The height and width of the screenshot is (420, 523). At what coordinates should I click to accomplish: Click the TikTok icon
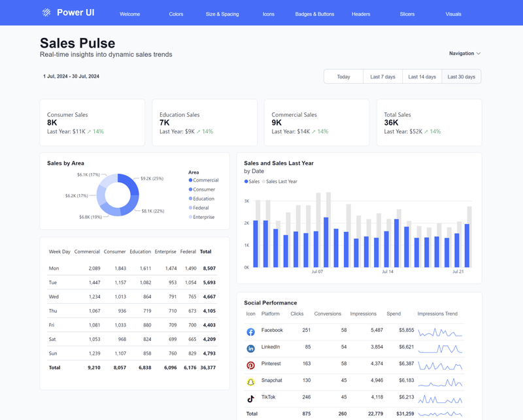pyautogui.click(x=251, y=396)
